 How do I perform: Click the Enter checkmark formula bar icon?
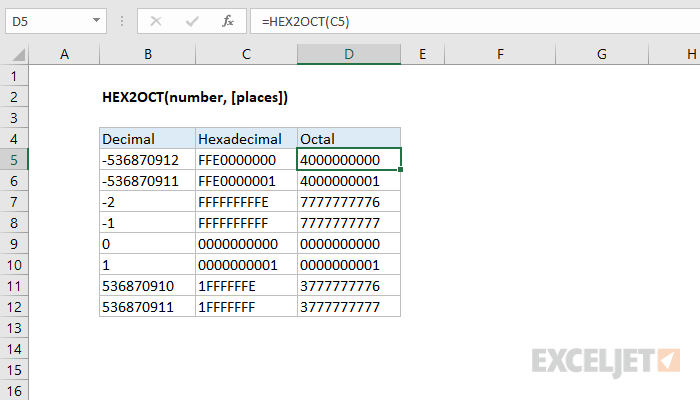[x=191, y=20]
